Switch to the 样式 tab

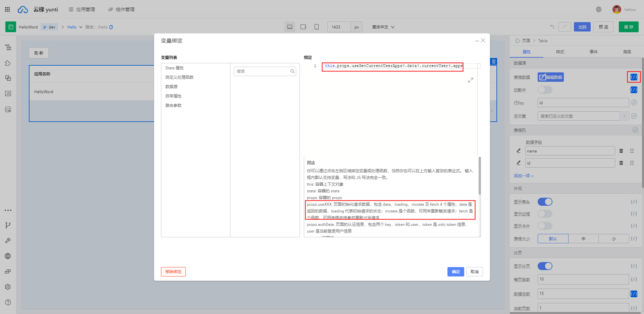click(560, 52)
